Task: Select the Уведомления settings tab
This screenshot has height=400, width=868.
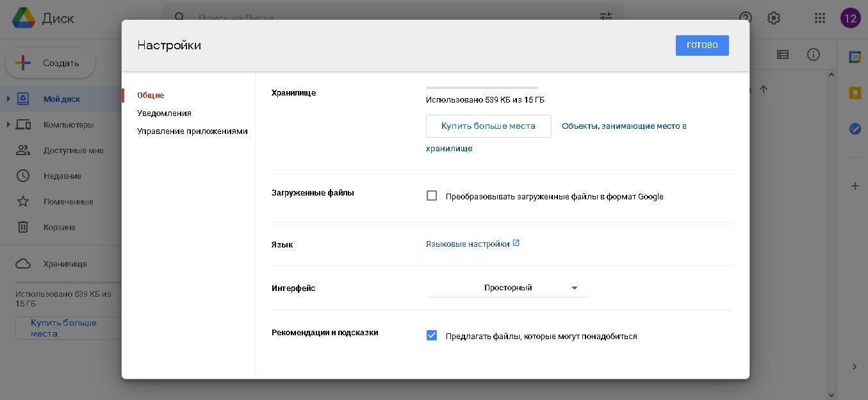Action: pos(164,113)
